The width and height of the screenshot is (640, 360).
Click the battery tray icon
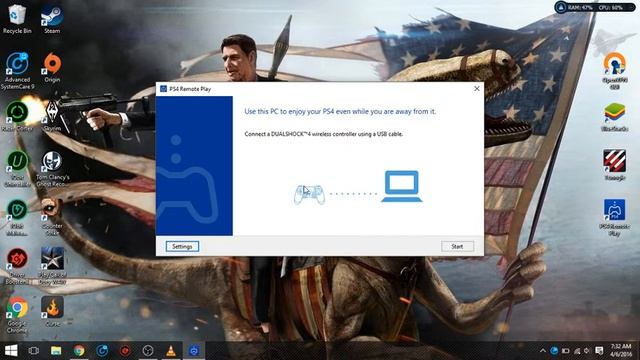(x=565, y=351)
